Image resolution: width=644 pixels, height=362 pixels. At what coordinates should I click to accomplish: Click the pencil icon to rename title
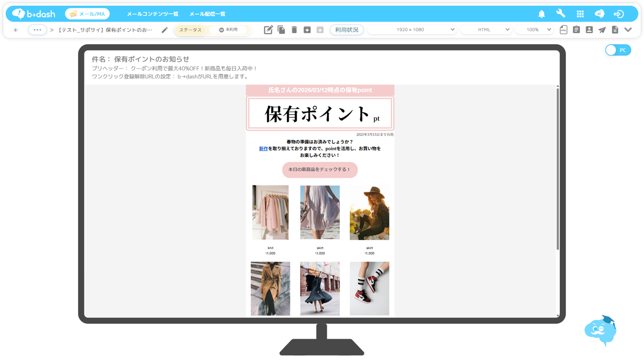coord(165,30)
